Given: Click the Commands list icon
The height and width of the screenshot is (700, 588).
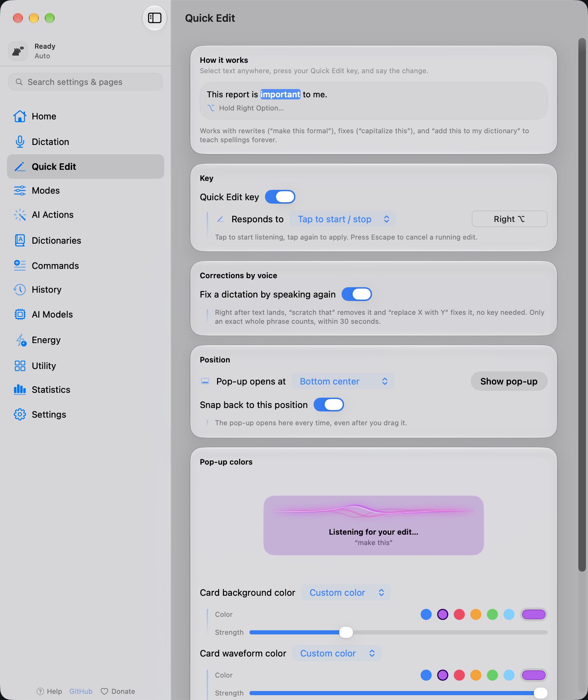Looking at the screenshot, I should pos(20,265).
